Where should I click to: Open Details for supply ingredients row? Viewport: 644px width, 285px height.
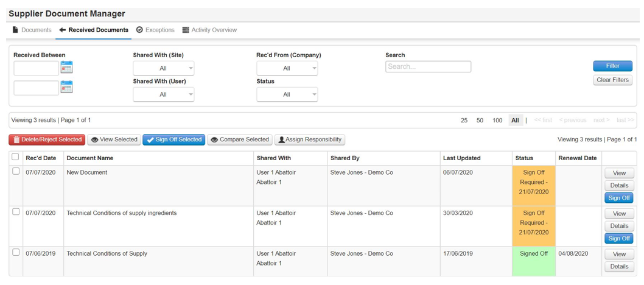coord(619,226)
